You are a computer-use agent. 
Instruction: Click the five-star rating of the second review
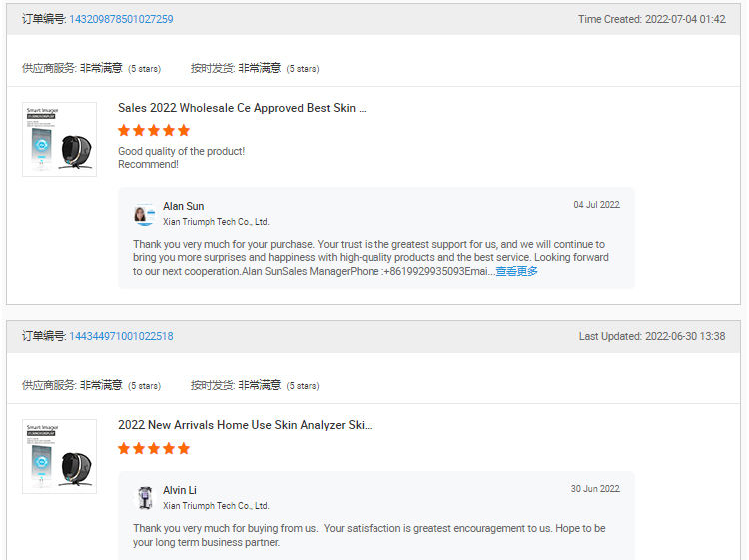(154, 448)
